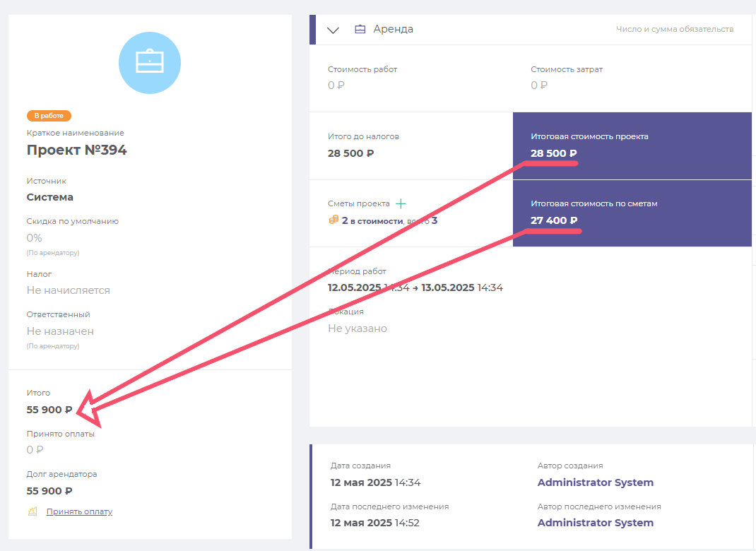This screenshot has width=756, height=551.
Task: Open the Автор создания Administrator System profile
Action: pyautogui.click(x=596, y=482)
